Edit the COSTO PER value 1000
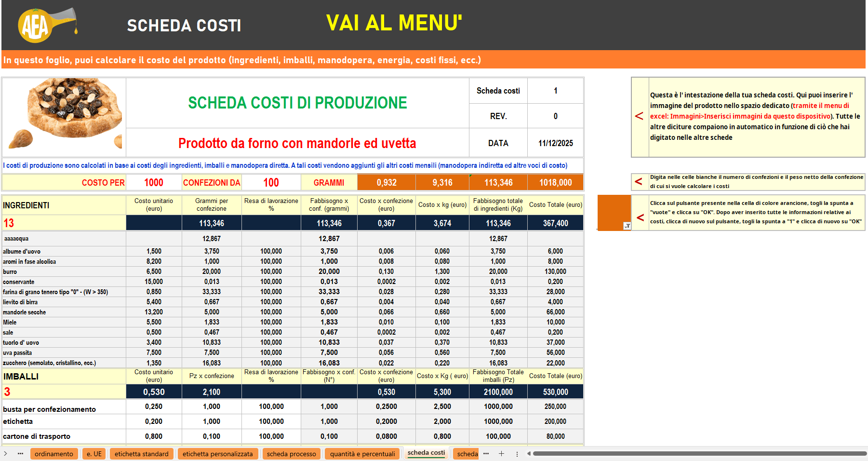 (x=154, y=182)
